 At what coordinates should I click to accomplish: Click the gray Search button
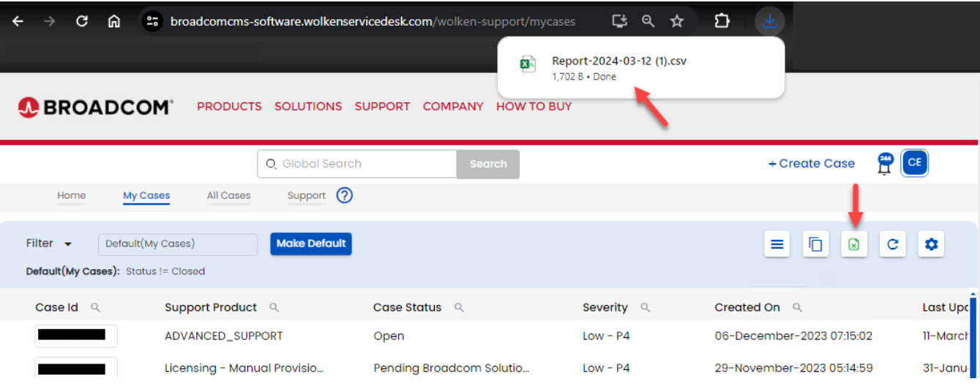point(488,164)
